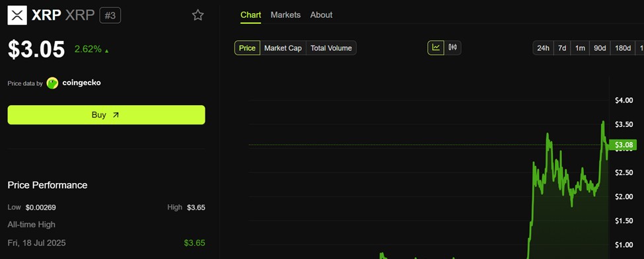Set chart range to 7d

coord(562,48)
